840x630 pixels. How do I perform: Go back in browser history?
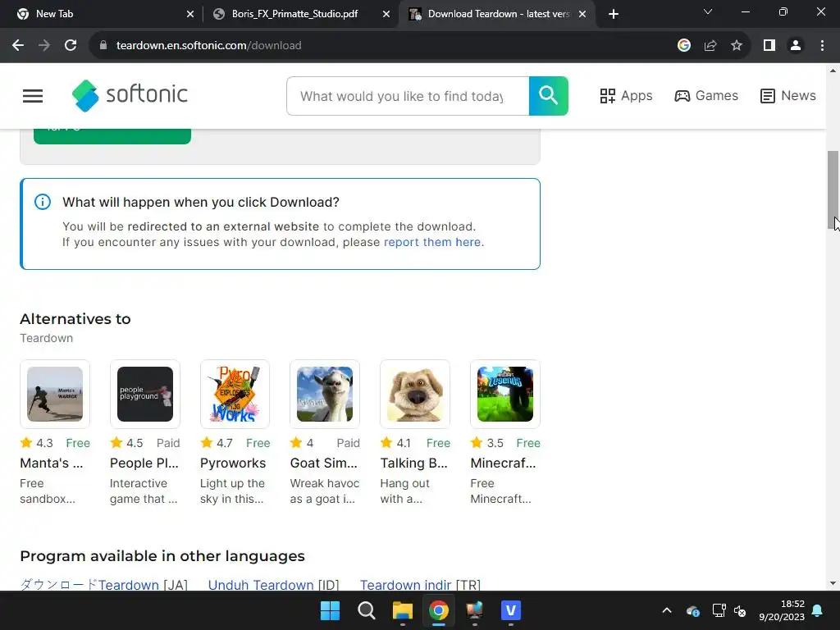[18, 46]
